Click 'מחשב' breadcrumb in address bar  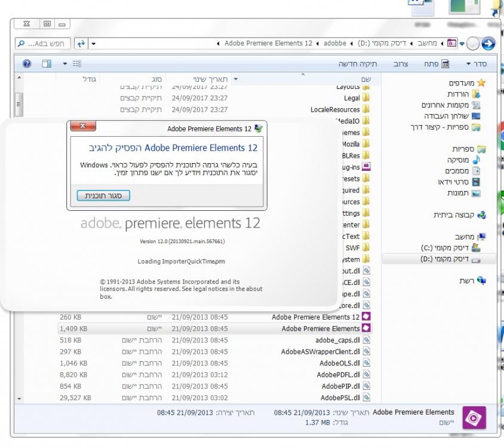(x=427, y=44)
